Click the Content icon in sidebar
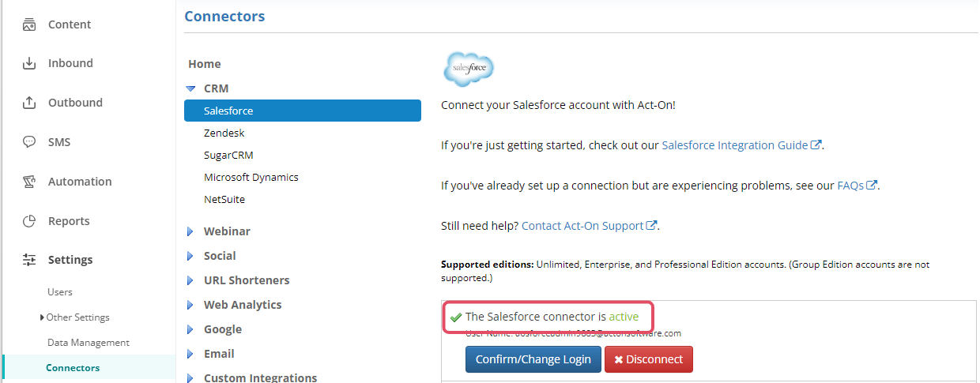The height and width of the screenshot is (383, 980). pyautogui.click(x=29, y=24)
